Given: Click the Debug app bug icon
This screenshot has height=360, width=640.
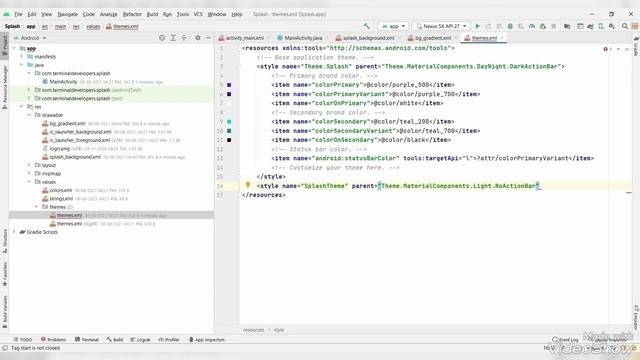Looking at the screenshot, I should click(x=510, y=26).
